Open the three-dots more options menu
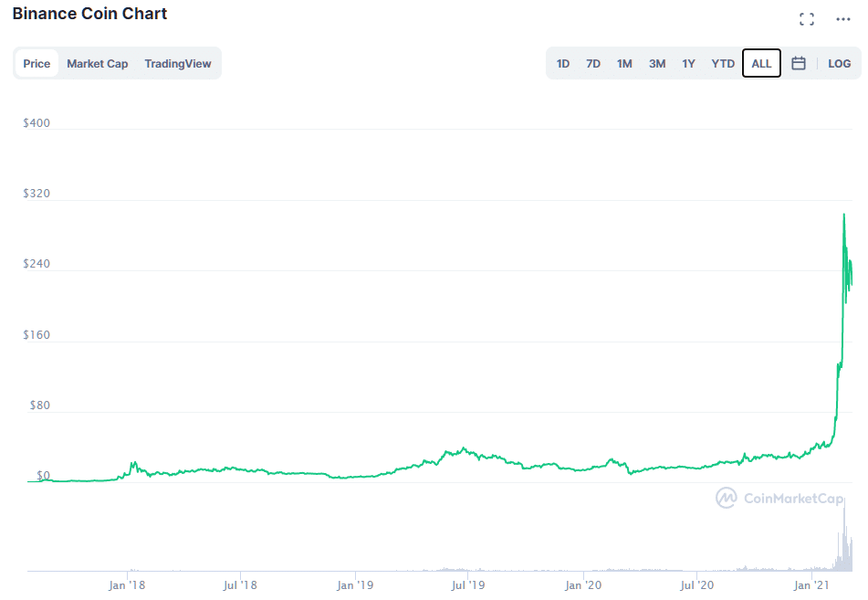The height and width of the screenshot is (600, 868). point(842,19)
